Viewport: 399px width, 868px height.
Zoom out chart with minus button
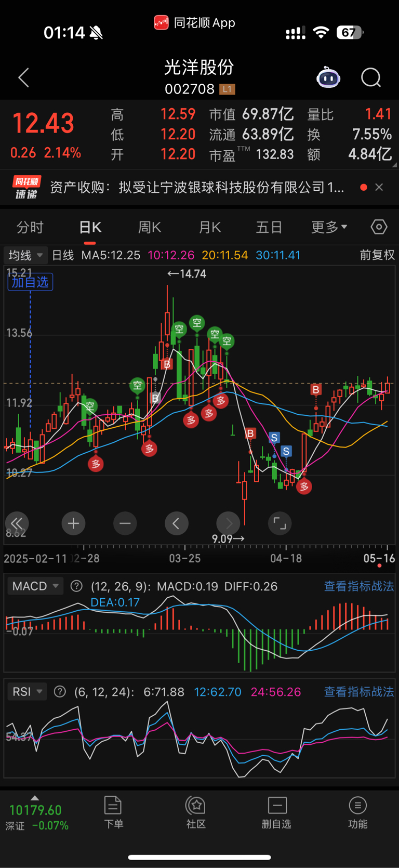[x=125, y=523]
